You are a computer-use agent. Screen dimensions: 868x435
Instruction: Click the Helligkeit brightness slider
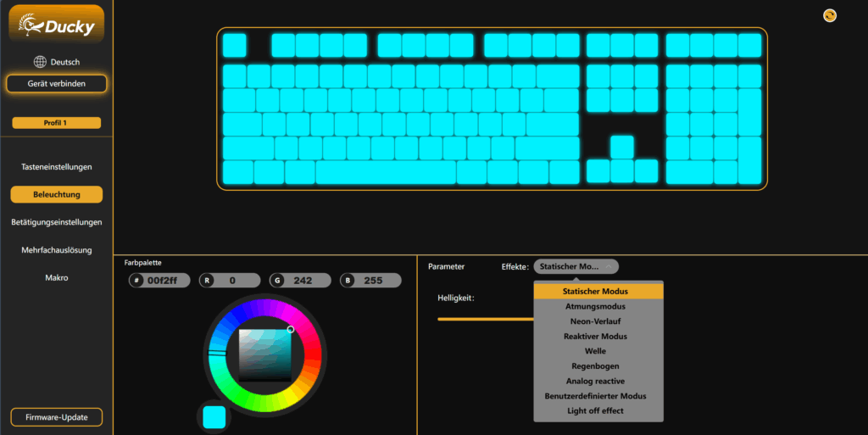(x=485, y=319)
